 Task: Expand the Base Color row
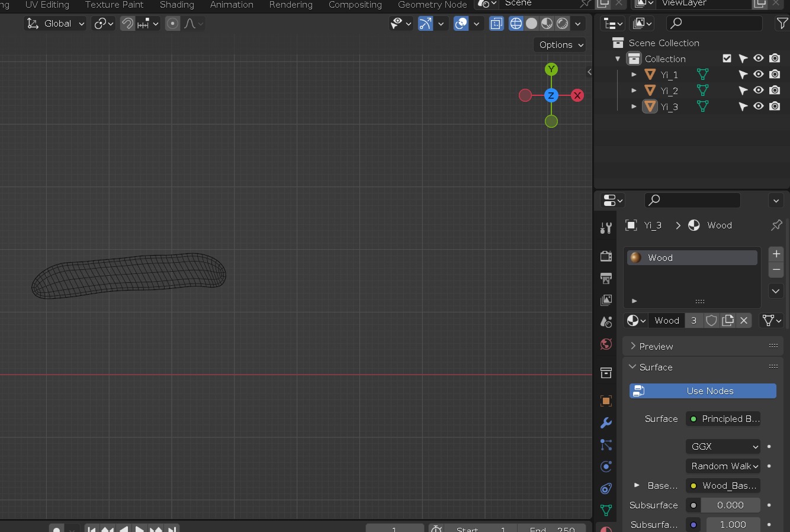pyautogui.click(x=637, y=485)
